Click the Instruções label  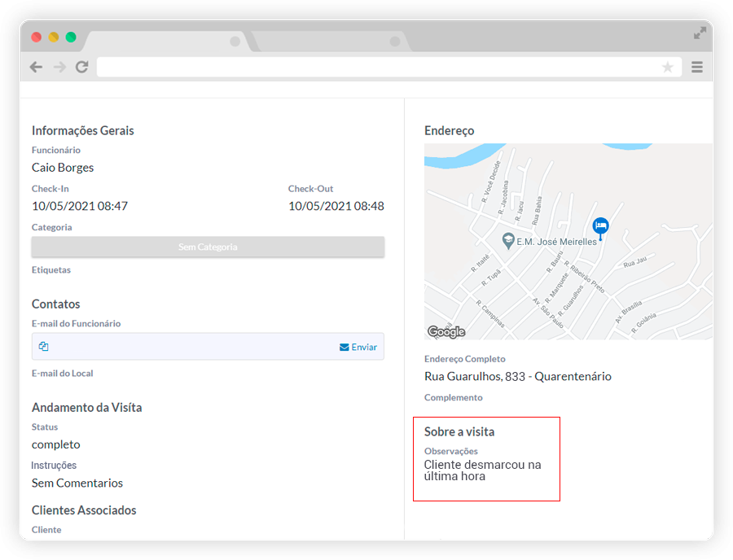click(x=54, y=466)
